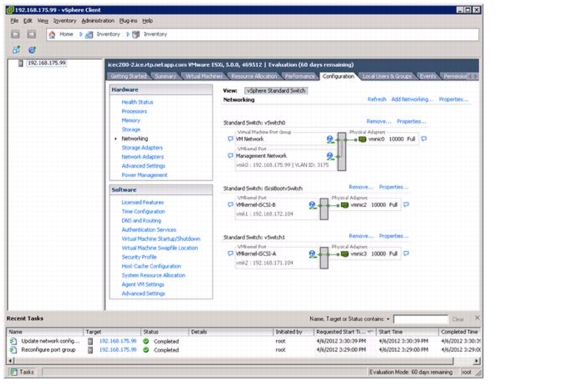This screenshot has width=576, height=384.
Task: Open Security Profile settings
Action: point(139,257)
